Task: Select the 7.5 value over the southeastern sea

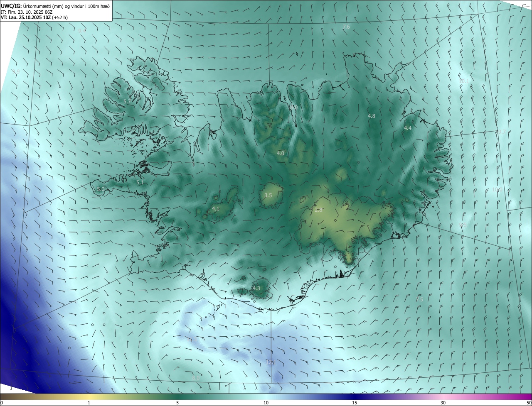Action: (x=419, y=299)
